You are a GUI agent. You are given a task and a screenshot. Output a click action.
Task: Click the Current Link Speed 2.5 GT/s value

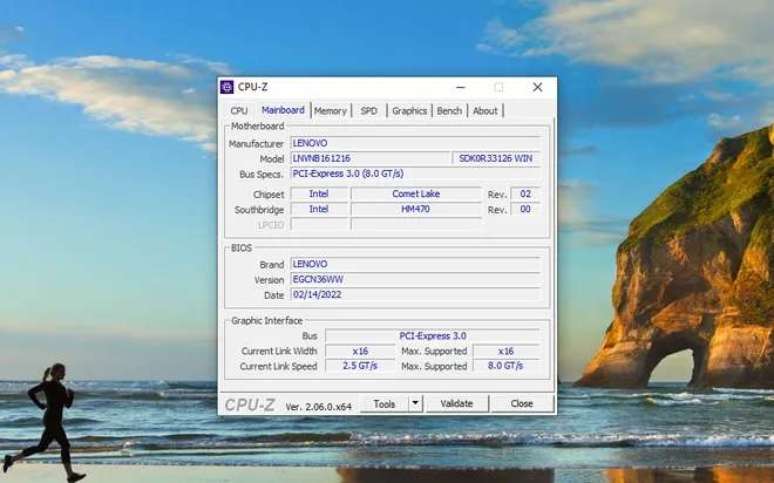[360, 366]
